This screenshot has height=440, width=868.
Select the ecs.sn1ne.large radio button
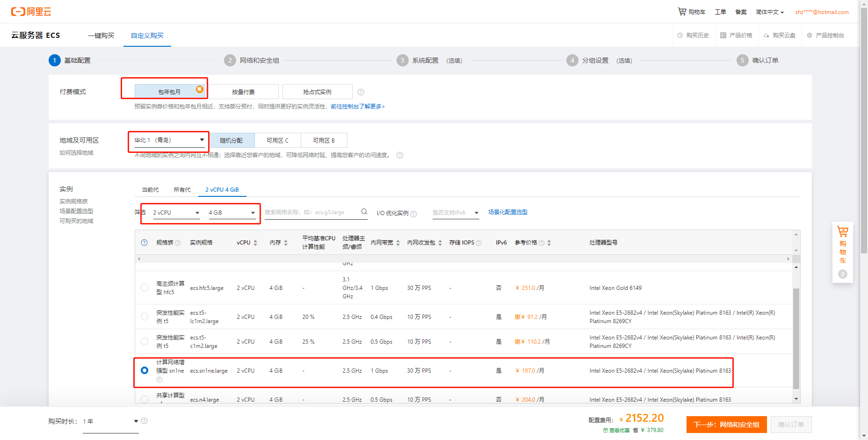(145, 370)
